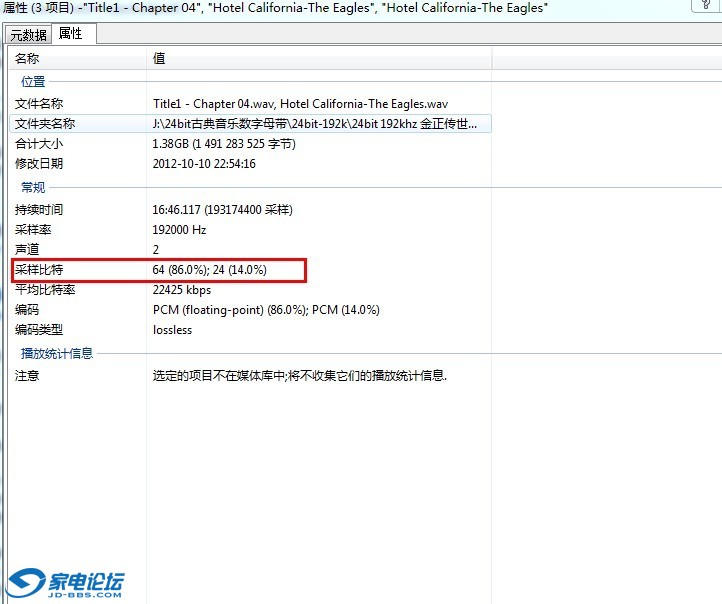The height and width of the screenshot is (604, 722).
Task: Click the value 192000 Hz
Action: pos(179,229)
